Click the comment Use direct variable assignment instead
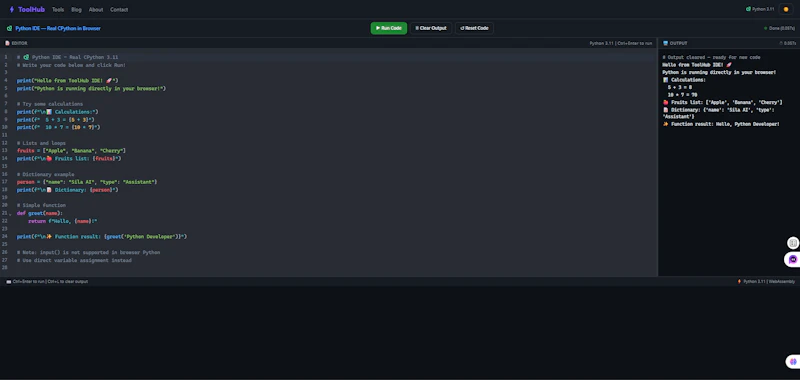This screenshot has width=800, height=380. (74, 260)
